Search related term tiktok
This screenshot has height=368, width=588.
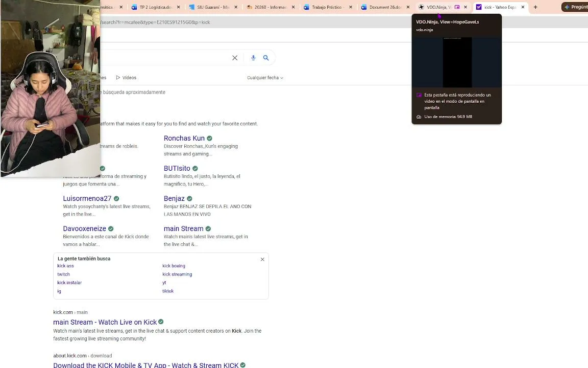pos(167,291)
